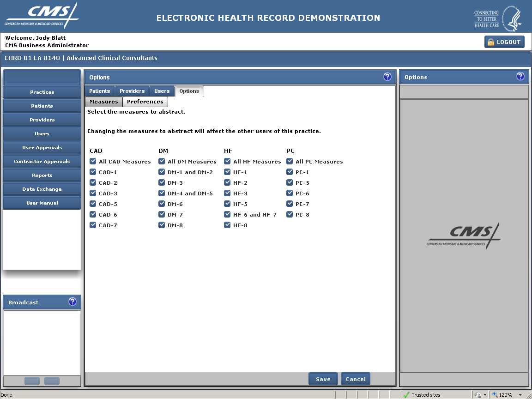Save the selected measures
532x399 pixels.
click(x=323, y=379)
